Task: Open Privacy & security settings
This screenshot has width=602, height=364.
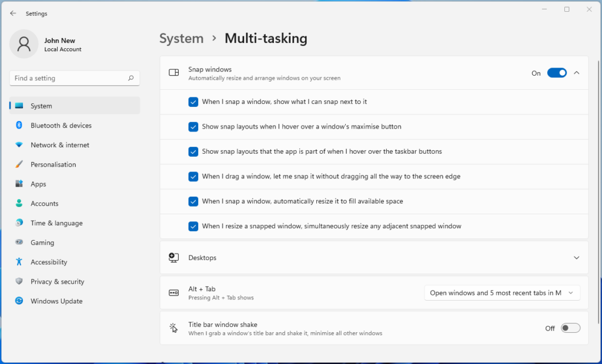Action: click(19, 281)
